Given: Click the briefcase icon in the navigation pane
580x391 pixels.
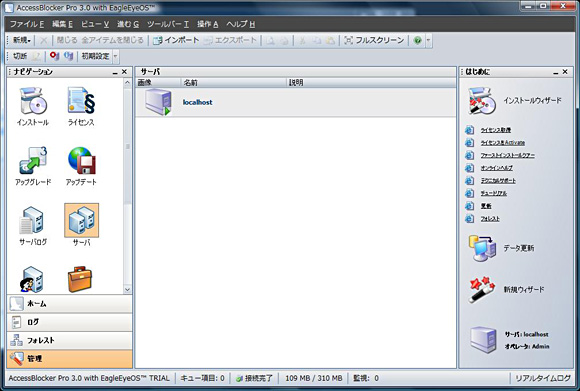Looking at the screenshot, I should tap(80, 279).
